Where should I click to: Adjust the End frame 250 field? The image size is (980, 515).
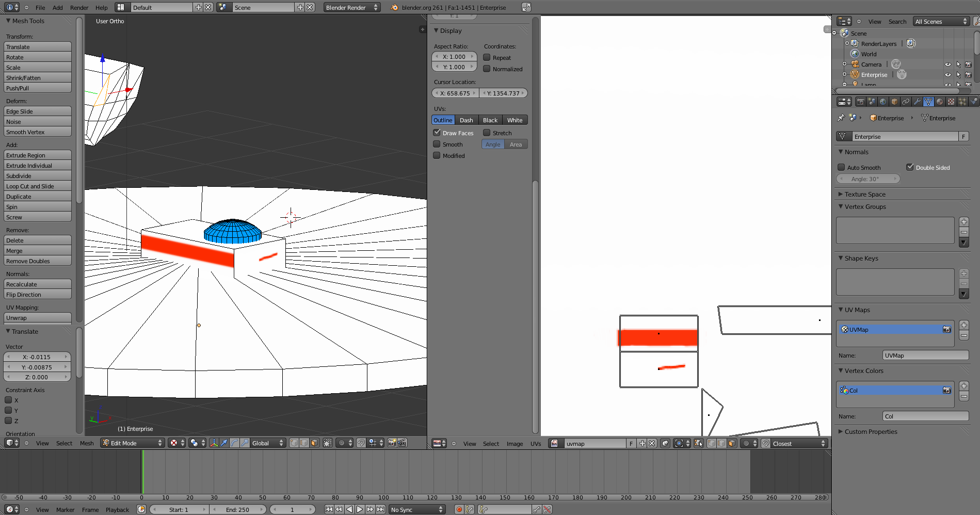237,509
